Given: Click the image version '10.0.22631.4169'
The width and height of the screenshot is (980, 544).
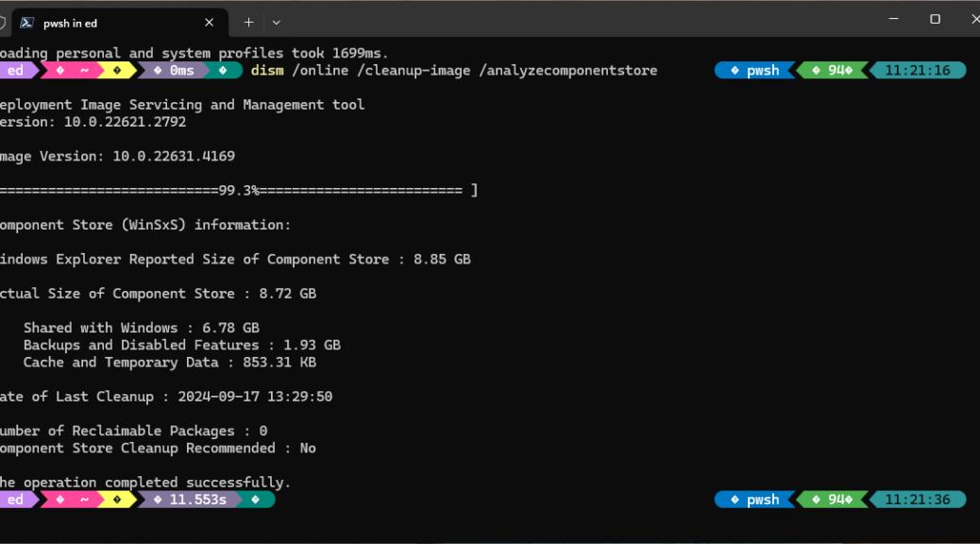Looking at the screenshot, I should pos(174,157).
